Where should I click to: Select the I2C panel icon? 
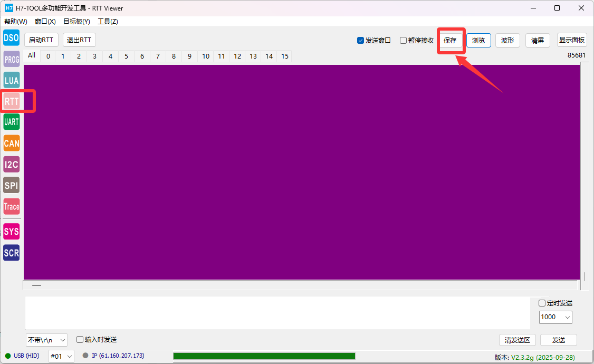(x=11, y=164)
